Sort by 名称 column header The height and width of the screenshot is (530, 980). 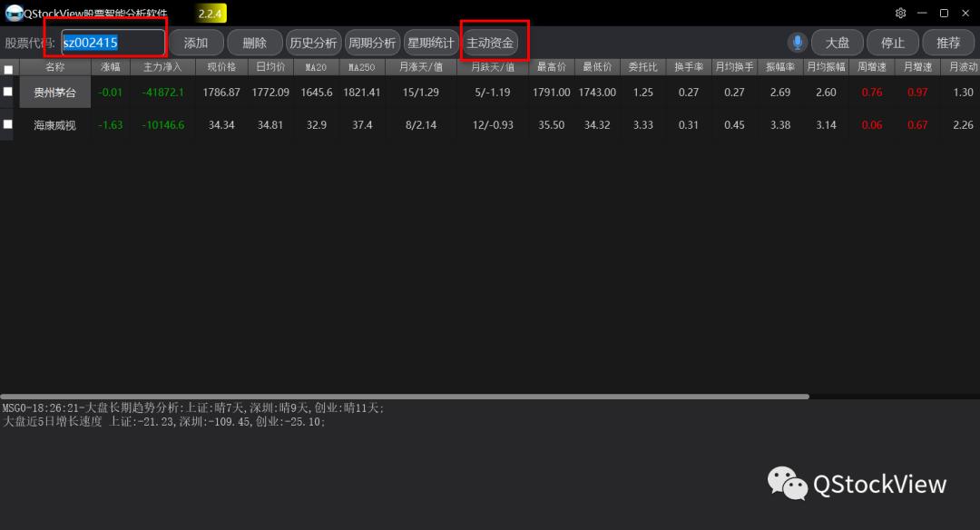(55, 67)
